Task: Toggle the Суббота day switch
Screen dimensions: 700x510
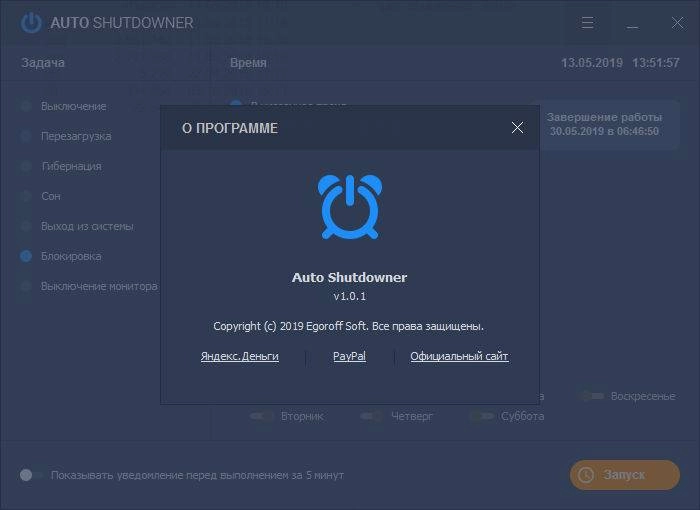Action: (x=482, y=416)
